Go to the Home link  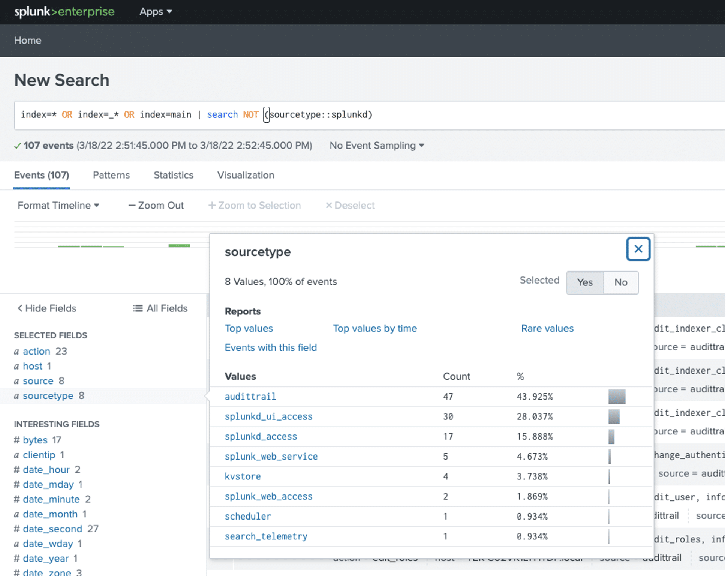[x=28, y=40]
